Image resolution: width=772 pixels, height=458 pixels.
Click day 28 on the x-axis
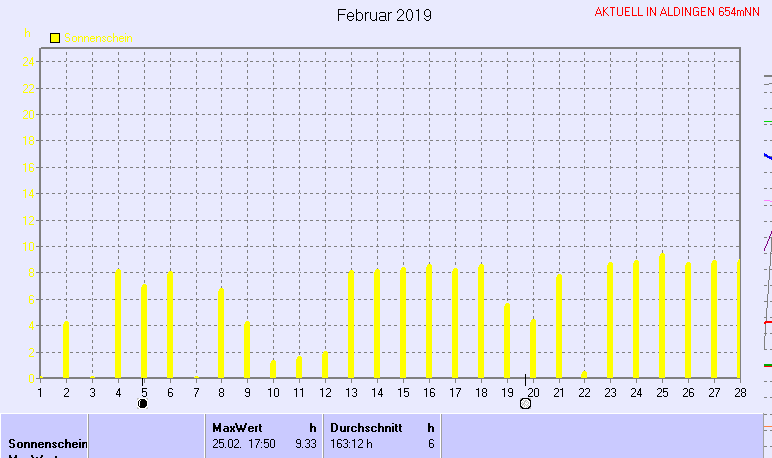click(x=739, y=391)
